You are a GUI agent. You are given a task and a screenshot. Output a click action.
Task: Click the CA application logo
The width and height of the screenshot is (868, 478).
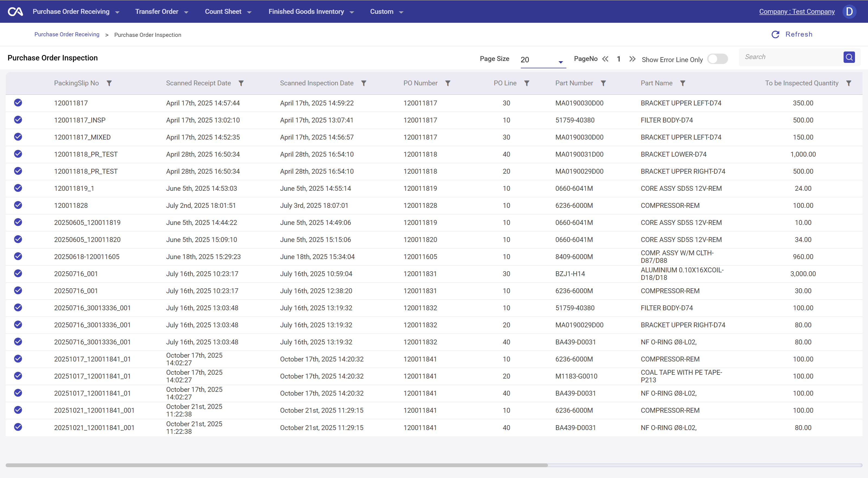tap(15, 11)
